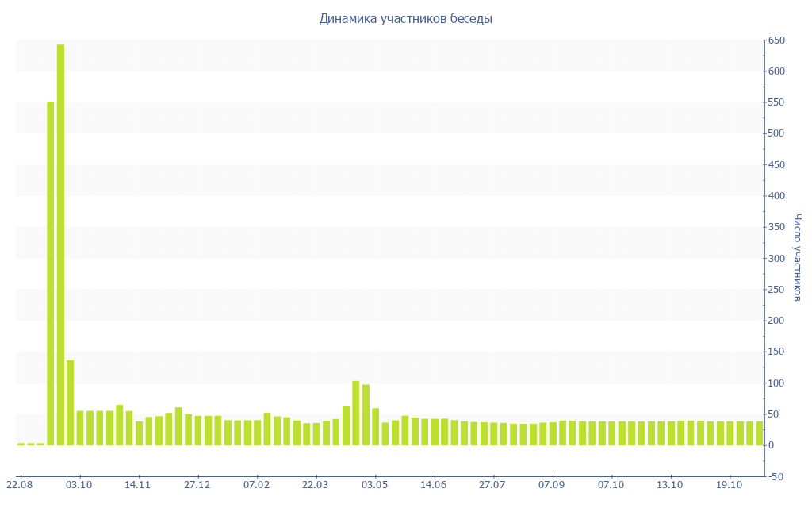Screen dimensions: 812x508
Task: Select the bar around 136 right after the peak
Action: [70, 402]
